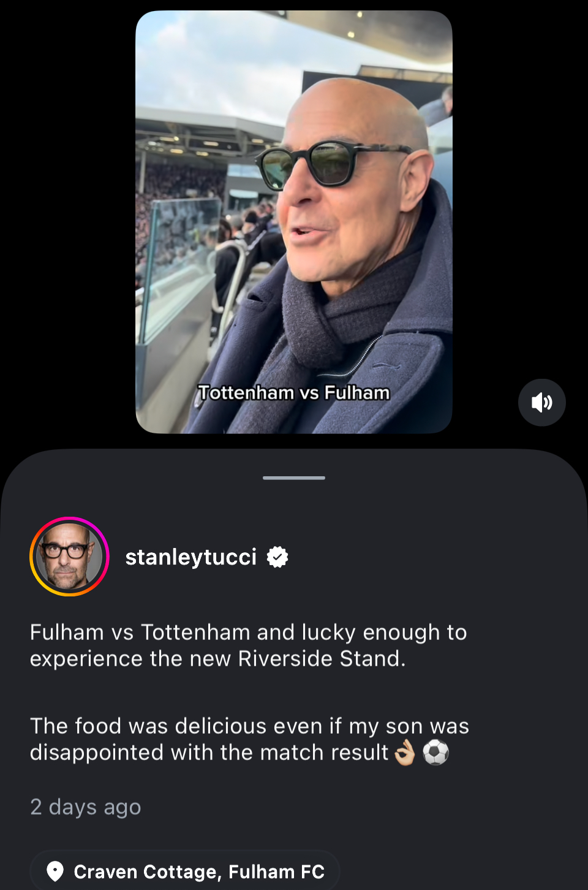Image resolution: width=588 pixels, height=890 pixels.
Task: Tap the stadium crowd in the video
Action: (x=178, y=202)
